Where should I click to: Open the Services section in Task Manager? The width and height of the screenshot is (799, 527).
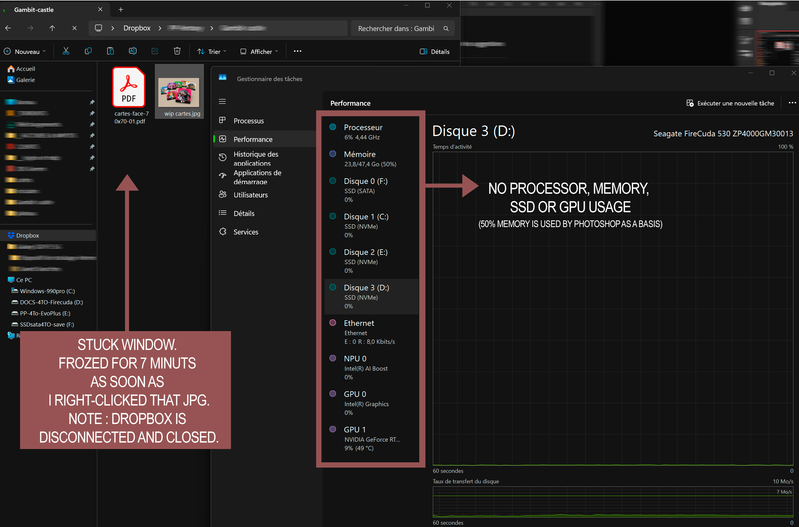pos(246,232)
